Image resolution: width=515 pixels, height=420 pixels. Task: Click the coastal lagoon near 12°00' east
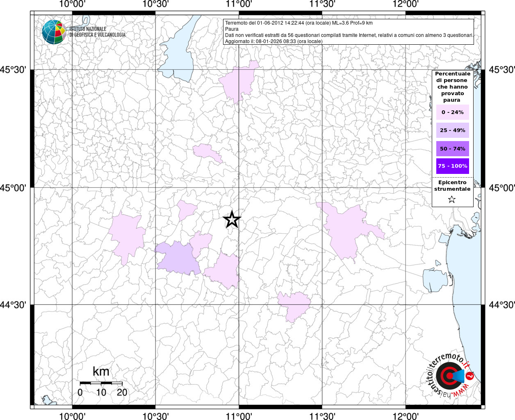(435, 280)
